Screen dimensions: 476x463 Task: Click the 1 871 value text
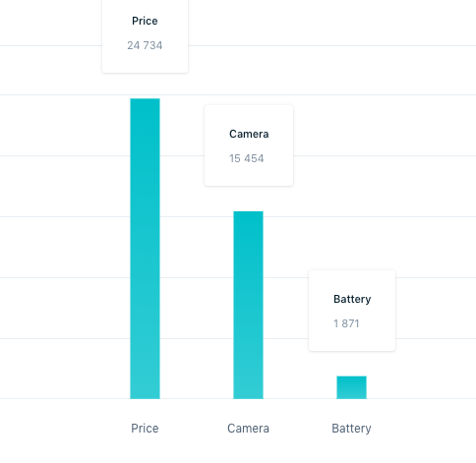(346, 323)
